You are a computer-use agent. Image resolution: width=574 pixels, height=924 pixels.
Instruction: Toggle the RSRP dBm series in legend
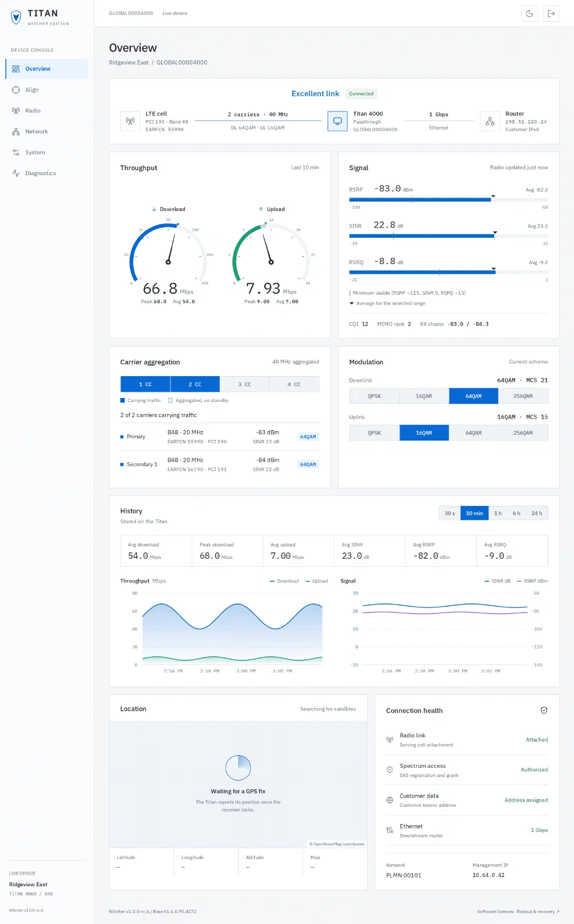[532, 581]
